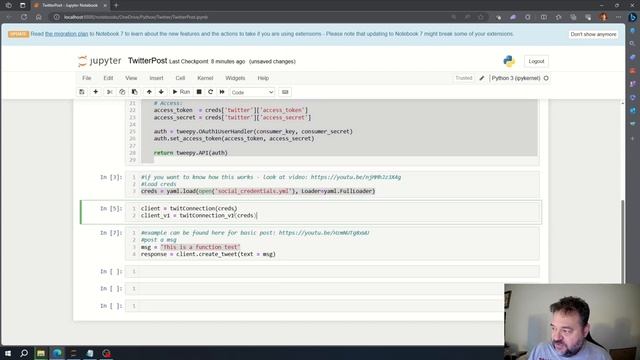The image size is (640, 360).
Task: Open the Insert menu
Action: pyautogui.click(x=156, y=78)
